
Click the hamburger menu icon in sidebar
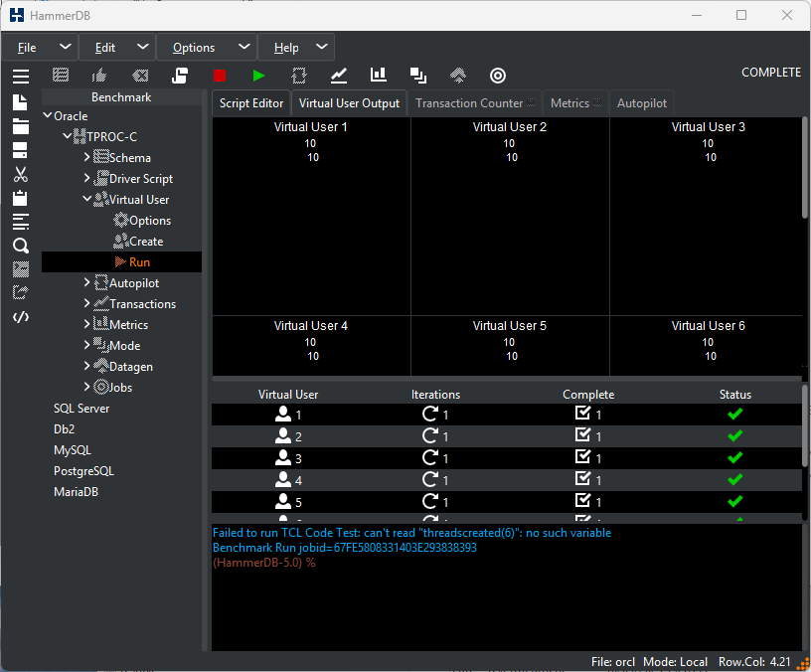(21, 77)
